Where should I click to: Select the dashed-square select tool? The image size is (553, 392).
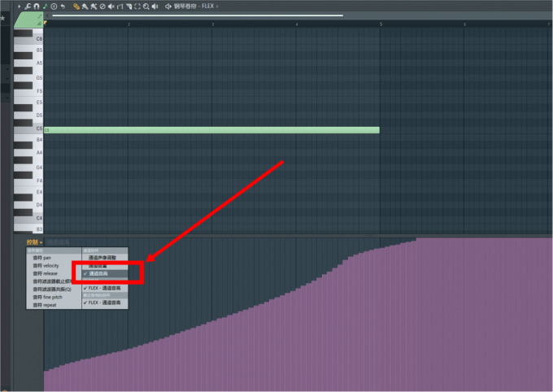point(137,7)
